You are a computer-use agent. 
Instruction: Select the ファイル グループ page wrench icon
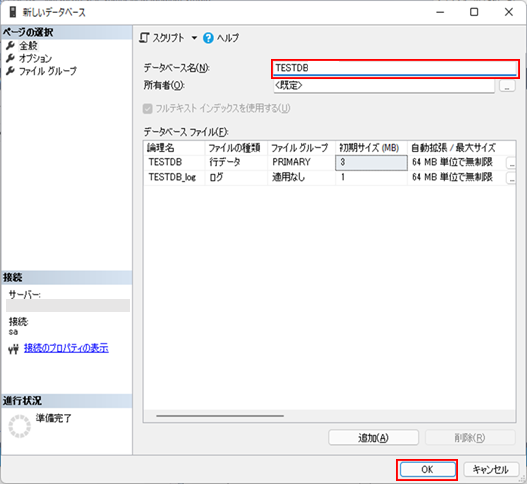pyautogui.click(x=10, y=71)
